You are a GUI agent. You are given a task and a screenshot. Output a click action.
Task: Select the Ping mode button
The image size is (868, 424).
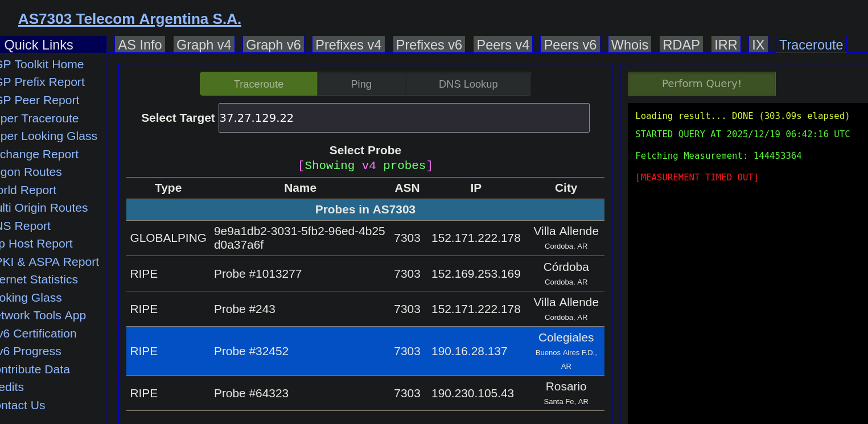pos(361,84)
